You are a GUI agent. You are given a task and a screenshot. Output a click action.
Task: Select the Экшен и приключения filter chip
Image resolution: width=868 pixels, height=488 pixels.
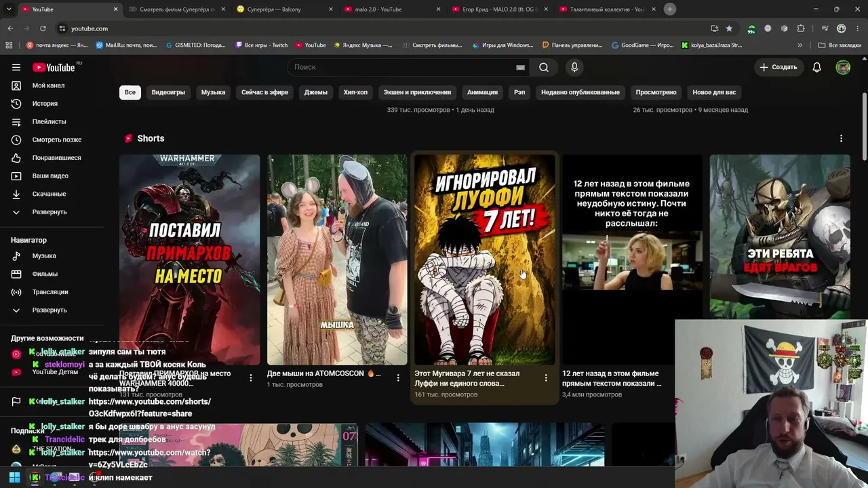[x=417, y=92]
